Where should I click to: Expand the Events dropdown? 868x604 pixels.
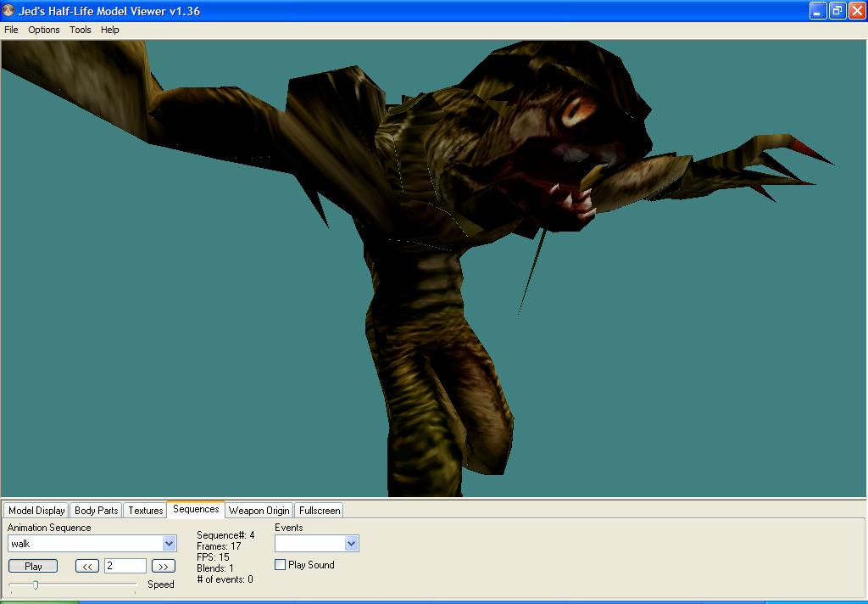[351, 544]
